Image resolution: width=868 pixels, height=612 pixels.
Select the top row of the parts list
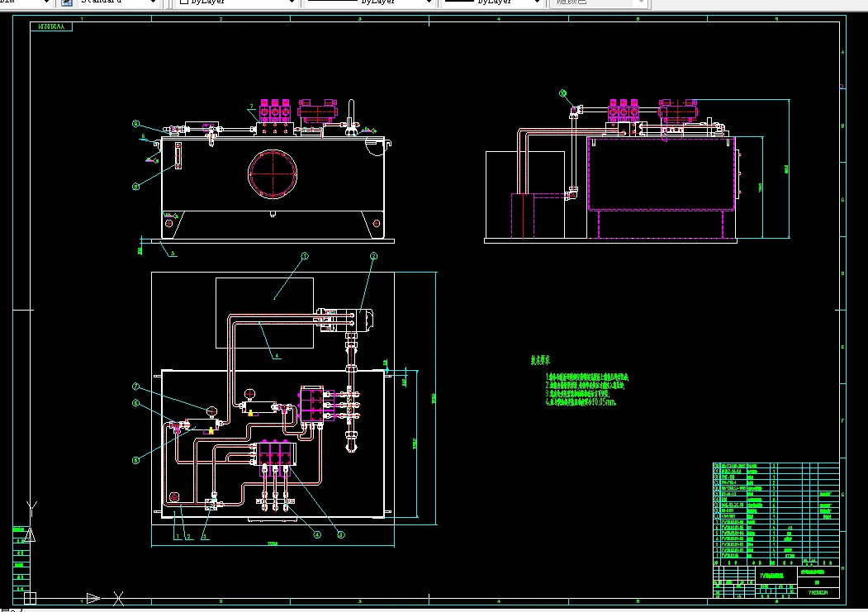[776, 466]
